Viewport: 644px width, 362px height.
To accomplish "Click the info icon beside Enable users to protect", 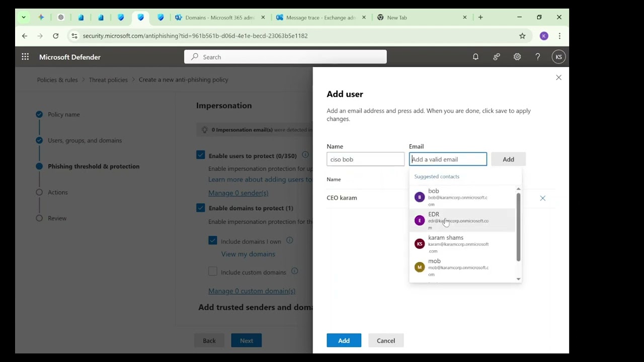I will [305, 156].
